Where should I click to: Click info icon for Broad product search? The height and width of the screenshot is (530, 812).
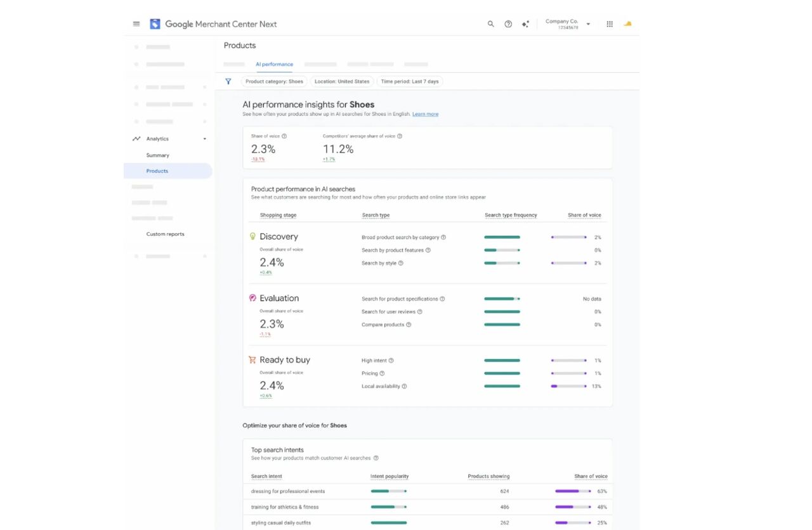(x=443, y=237)
